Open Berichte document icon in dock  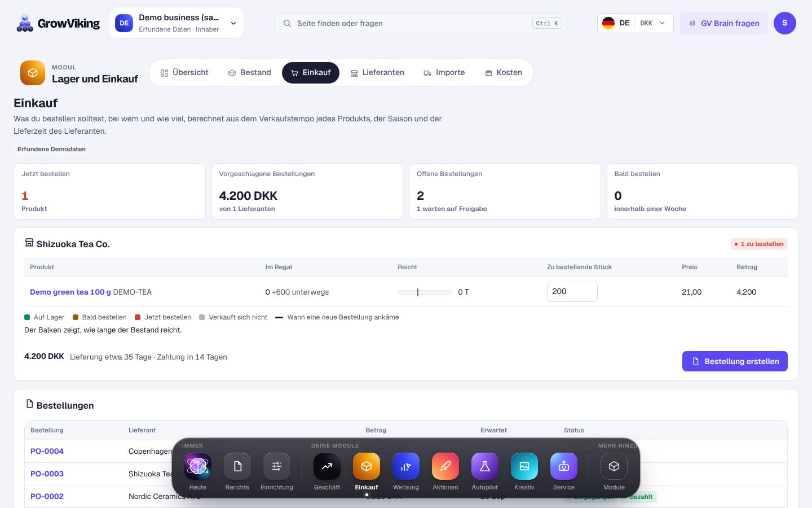click(x=237, y=466)
